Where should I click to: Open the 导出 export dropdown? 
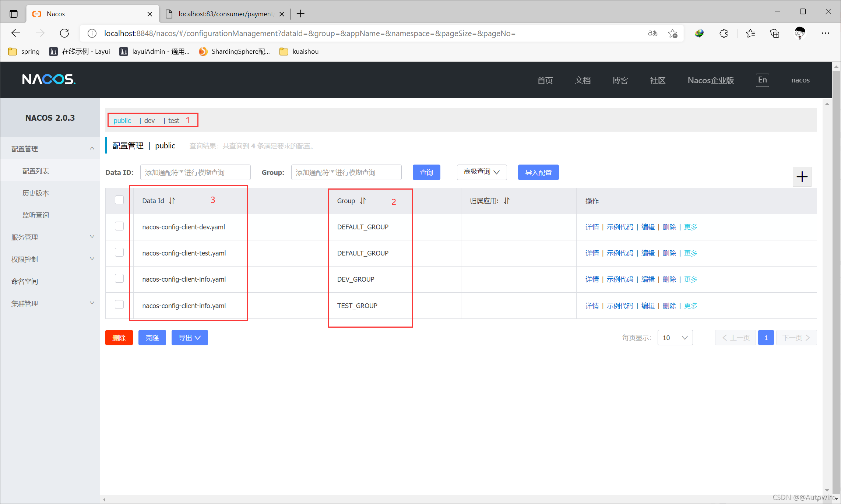pos(190,338)
